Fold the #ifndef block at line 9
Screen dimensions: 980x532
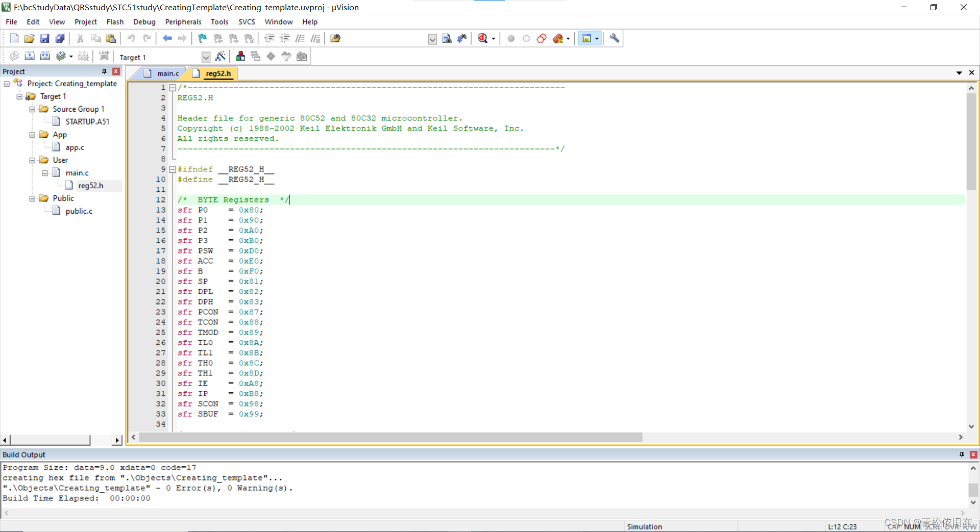pyautogui.click(x=173, y=169)
